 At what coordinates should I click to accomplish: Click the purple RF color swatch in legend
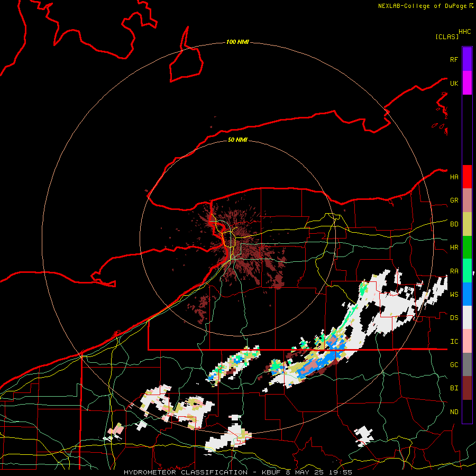[467, 59]
